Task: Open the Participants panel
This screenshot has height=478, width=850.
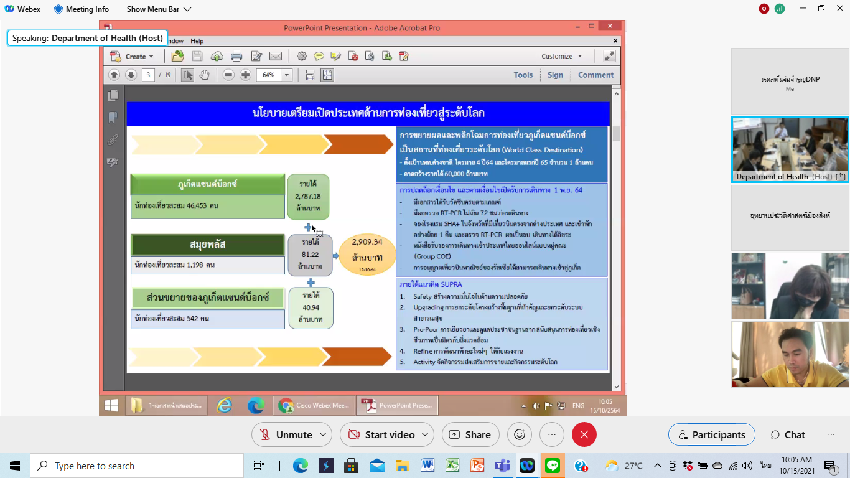Action: (712, 435)
